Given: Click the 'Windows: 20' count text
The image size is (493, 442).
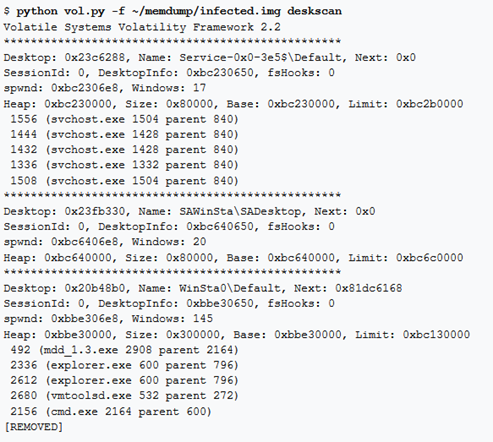Looking at the screenshot, I should 169,242.
